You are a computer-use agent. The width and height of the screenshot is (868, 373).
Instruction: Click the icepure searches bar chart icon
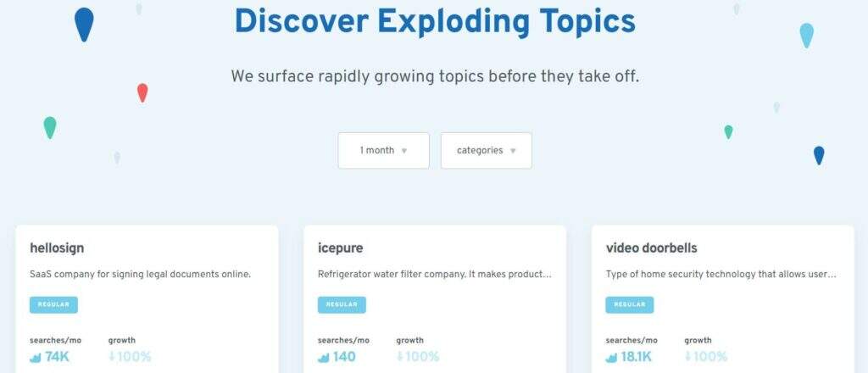pos(324,358)
